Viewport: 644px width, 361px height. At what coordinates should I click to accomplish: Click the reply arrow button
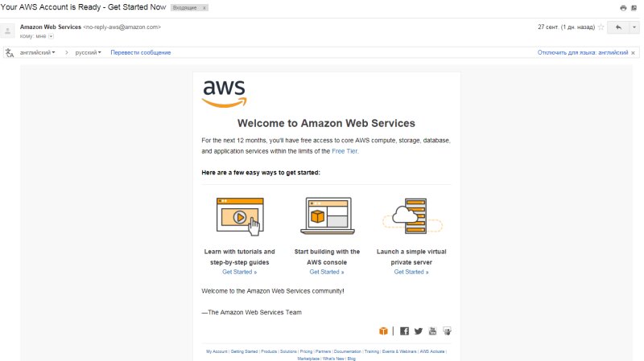click(618, 27)
